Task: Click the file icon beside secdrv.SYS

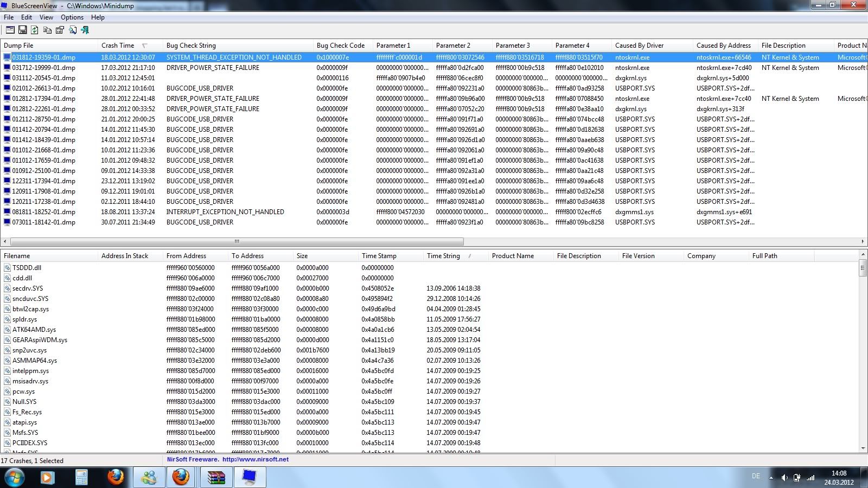Action: tap(7, 288)
